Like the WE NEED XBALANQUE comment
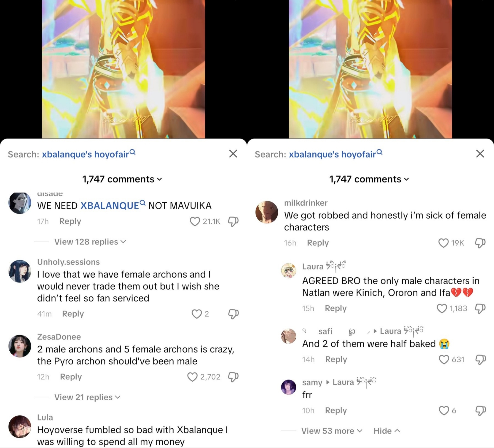The width and height of the screenshot is (494, 448). click(x=195, y=221)
